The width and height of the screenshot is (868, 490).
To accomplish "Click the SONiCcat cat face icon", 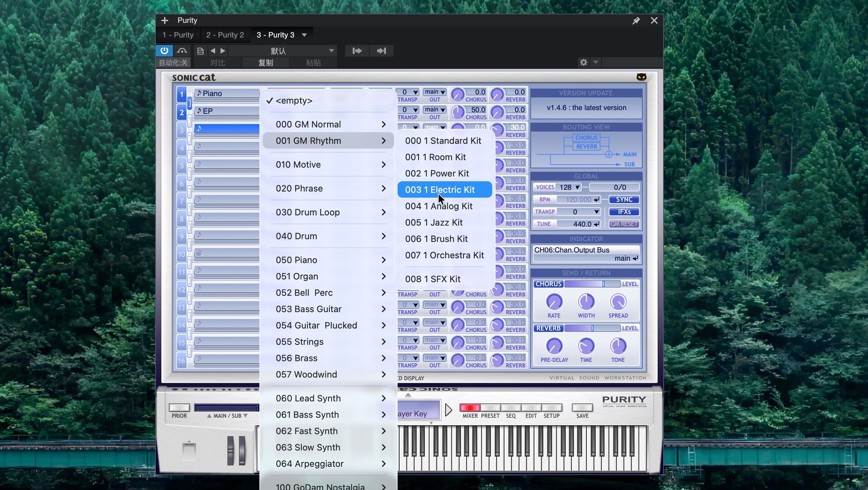I will 641,77.
